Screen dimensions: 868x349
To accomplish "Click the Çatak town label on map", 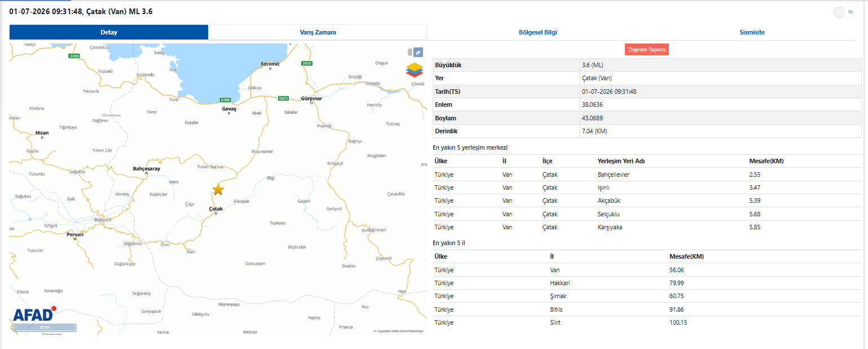I will [216, 209].
